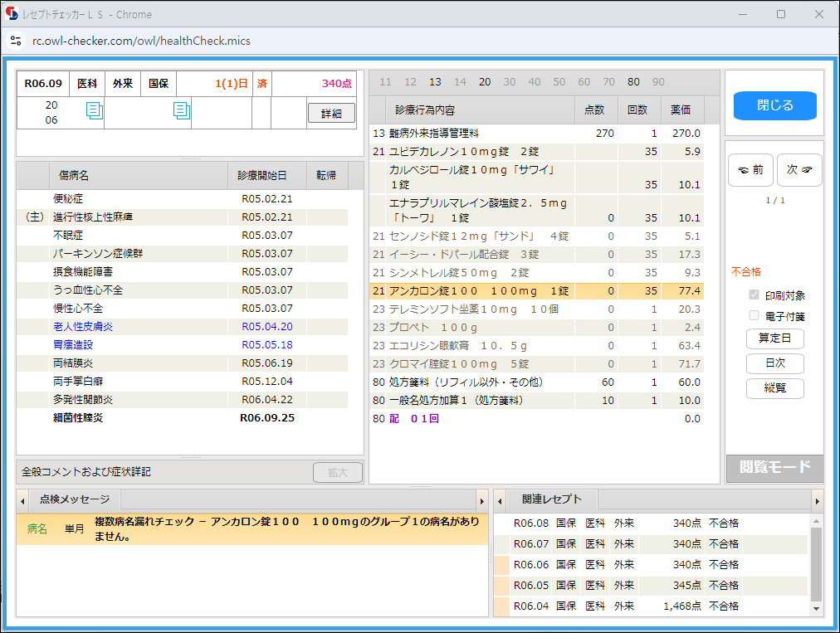Open the second document note icon left of 詳細

[182, 111]
